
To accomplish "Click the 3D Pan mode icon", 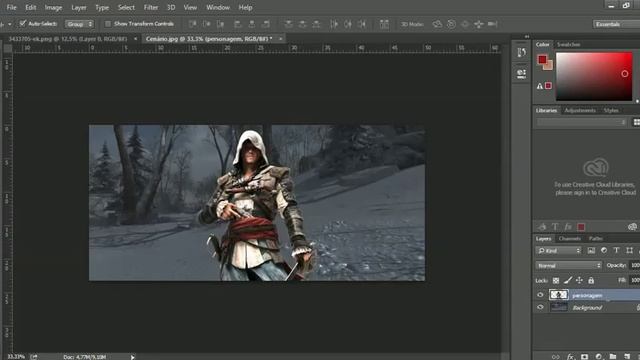I will 465,24.
